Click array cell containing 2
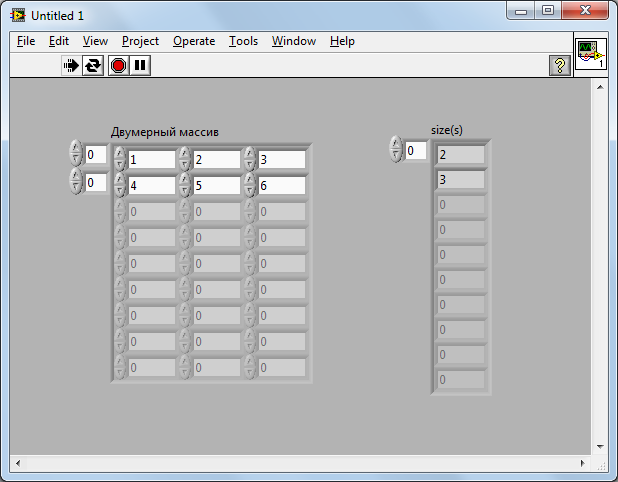This screenshot has height=482, width=618. [x=217, y=160]
